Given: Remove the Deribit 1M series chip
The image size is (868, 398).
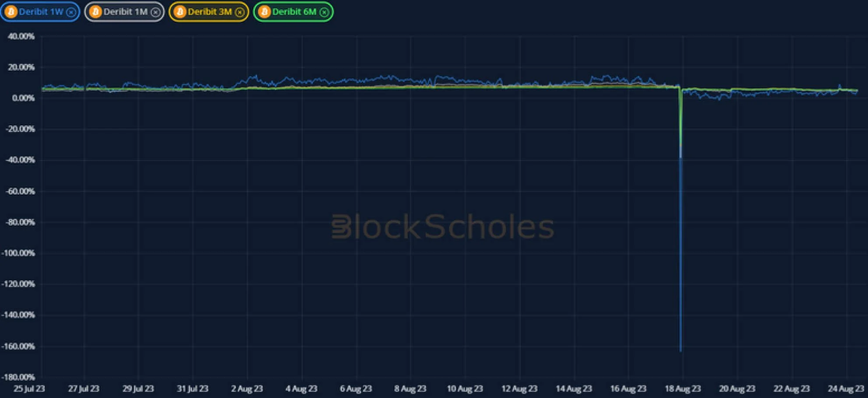Looking at the screenshot, I should click(155, 12).
